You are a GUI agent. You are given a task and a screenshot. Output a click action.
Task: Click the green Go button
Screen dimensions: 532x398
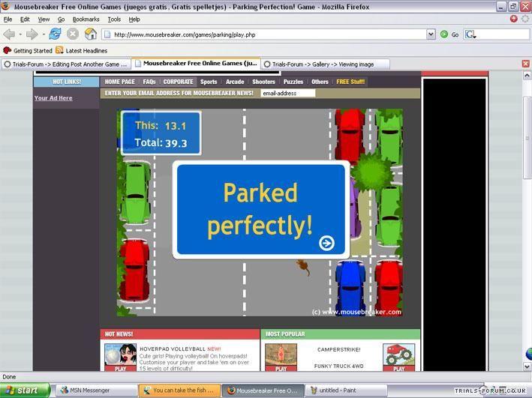pos(449,34)
